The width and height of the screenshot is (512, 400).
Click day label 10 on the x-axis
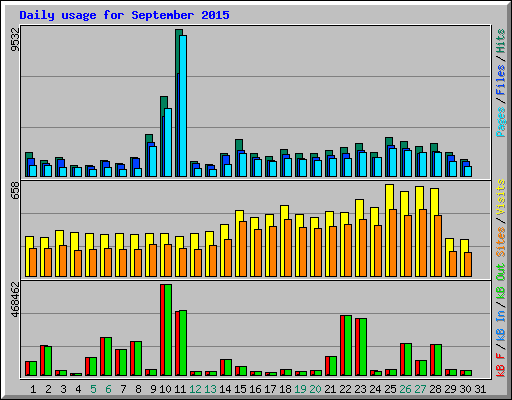tap(165, 389)
